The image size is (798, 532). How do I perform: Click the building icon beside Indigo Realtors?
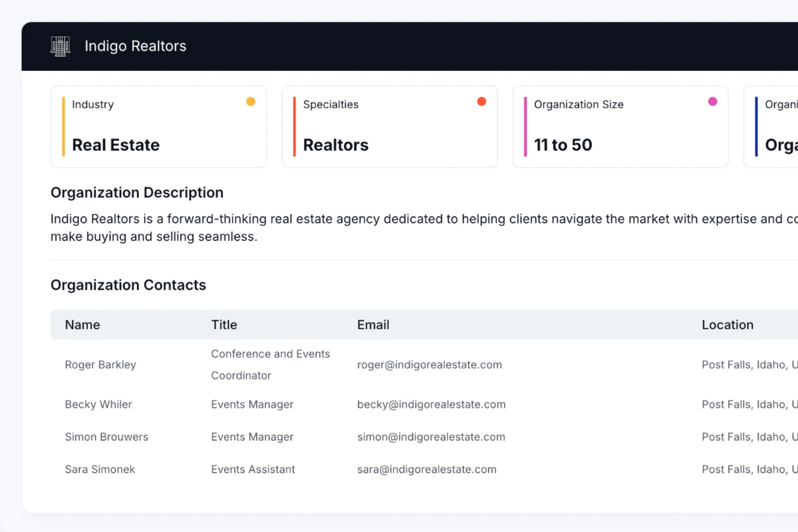point(60,46)
